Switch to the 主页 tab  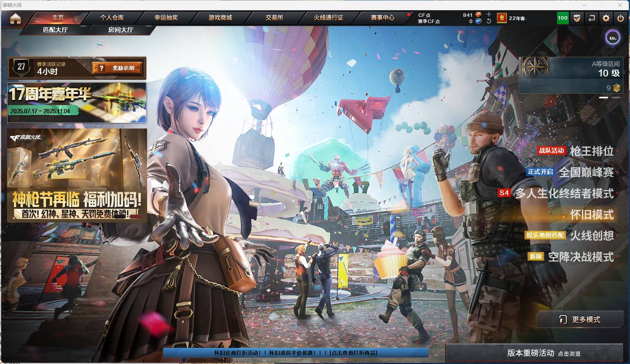click(58, 18)
